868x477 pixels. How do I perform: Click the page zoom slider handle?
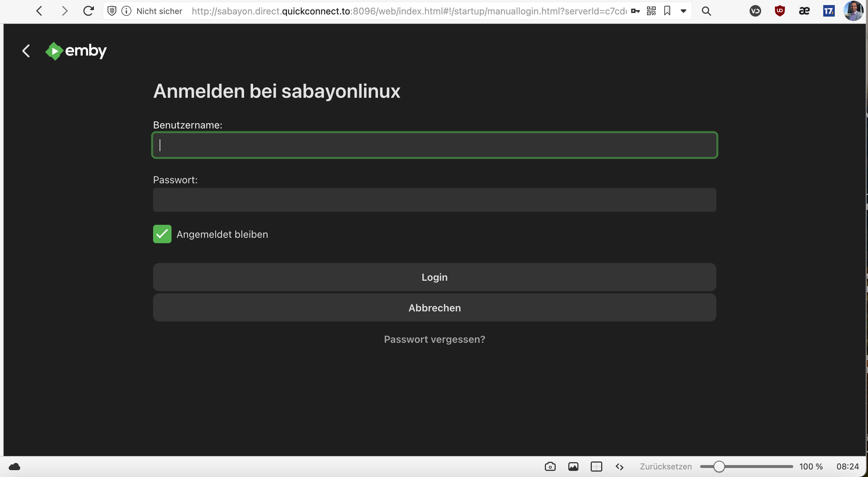719,467
